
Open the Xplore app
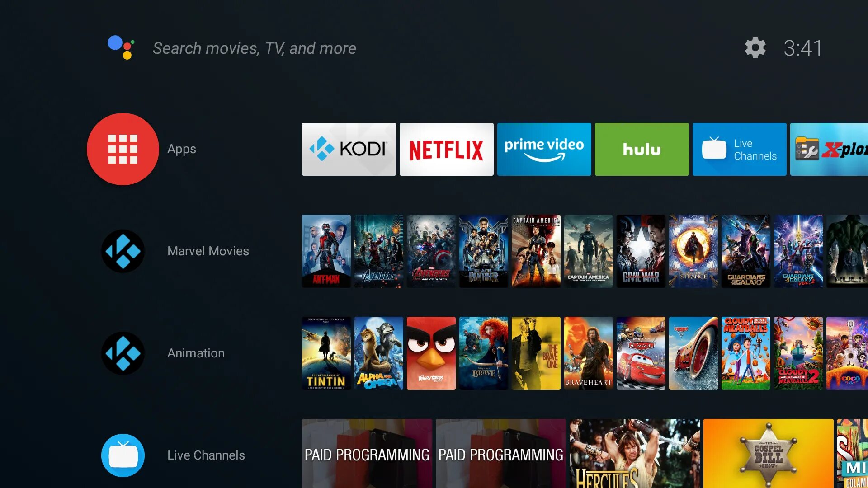(831, 149)
